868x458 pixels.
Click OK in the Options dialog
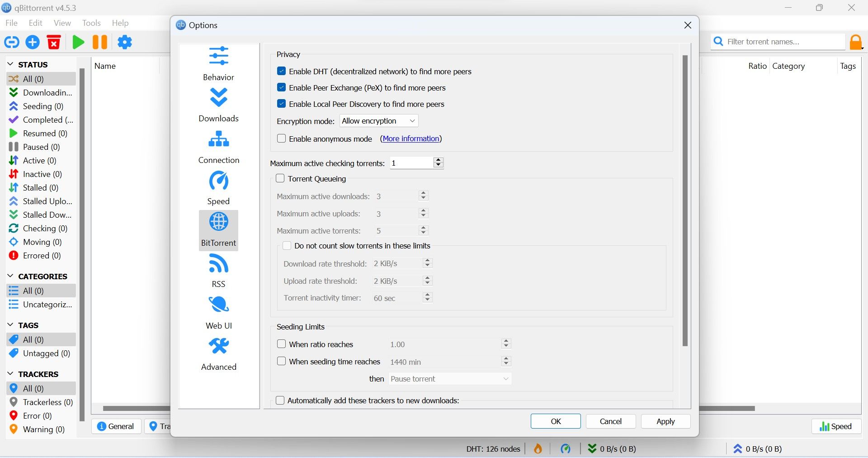(556, 421)
